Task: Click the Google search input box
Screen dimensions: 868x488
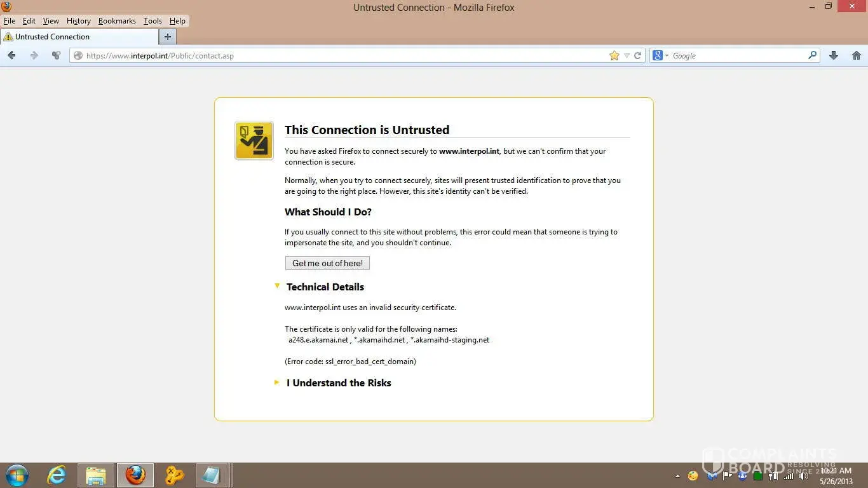Action: [x=737, y=56]
